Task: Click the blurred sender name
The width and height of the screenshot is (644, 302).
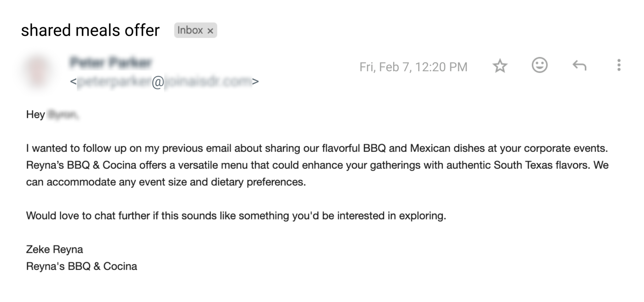Action: click(x=111, y=62)
